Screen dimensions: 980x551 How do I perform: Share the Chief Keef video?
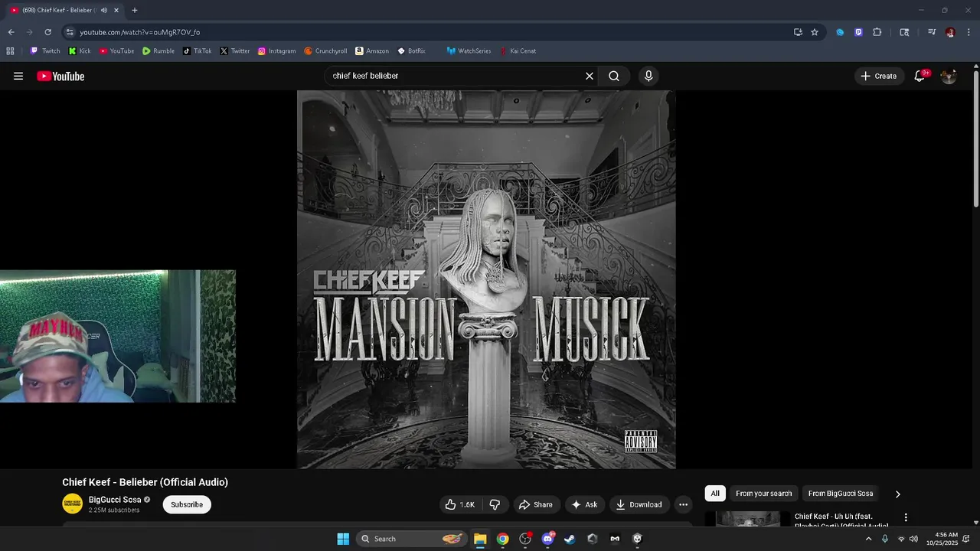535,504
